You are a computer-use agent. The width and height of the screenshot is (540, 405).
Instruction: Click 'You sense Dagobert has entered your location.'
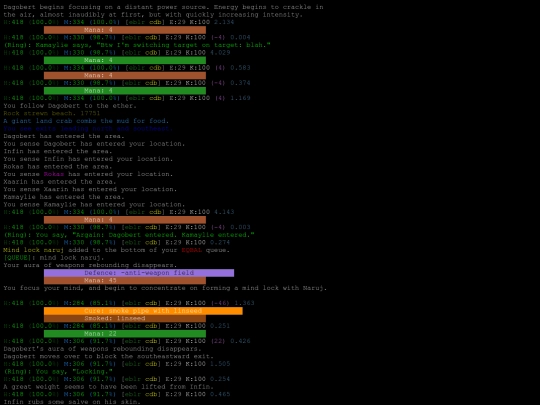tap(94, 143)
